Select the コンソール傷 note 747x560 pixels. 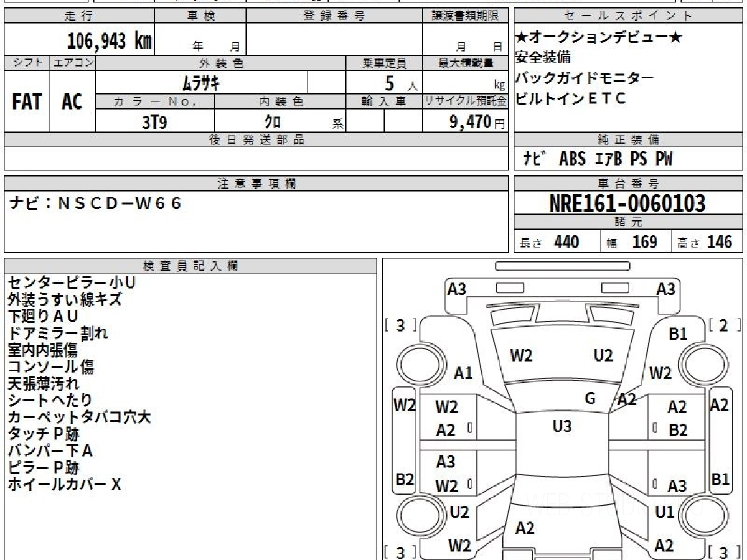pos(50,366)
